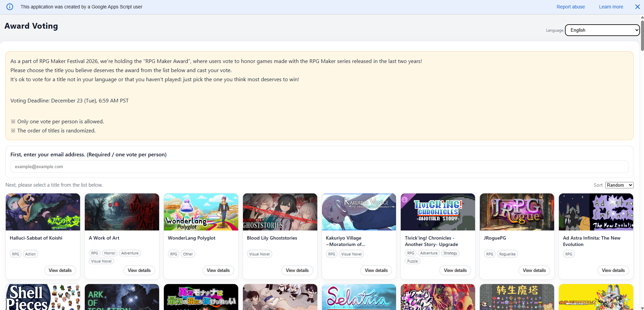This screenshot has height=310, width=644.
Task: Dismiss the Google Apps Script banner
Action: [x=637, y=7]
